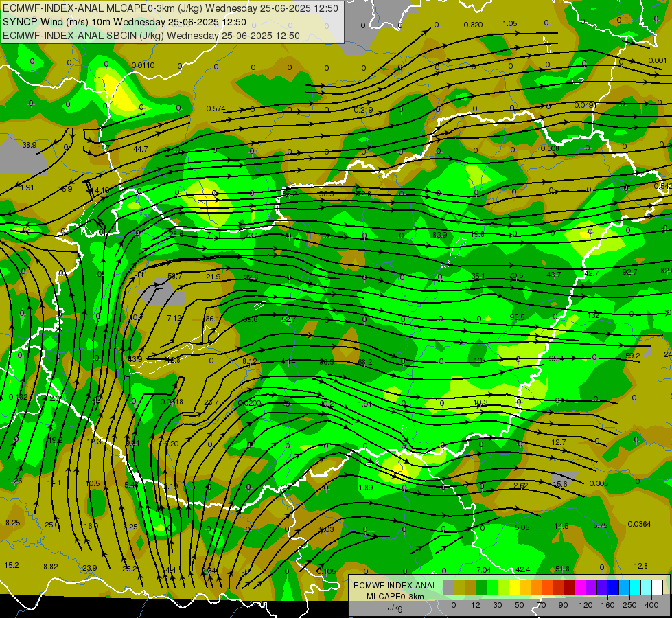Click the 1.05 value near top

point(509,23)
